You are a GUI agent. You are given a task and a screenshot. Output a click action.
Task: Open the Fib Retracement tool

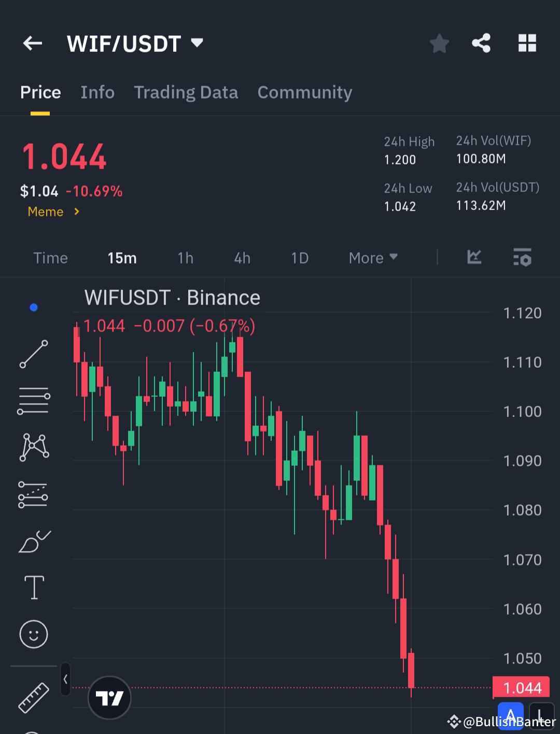click(34, 399)
